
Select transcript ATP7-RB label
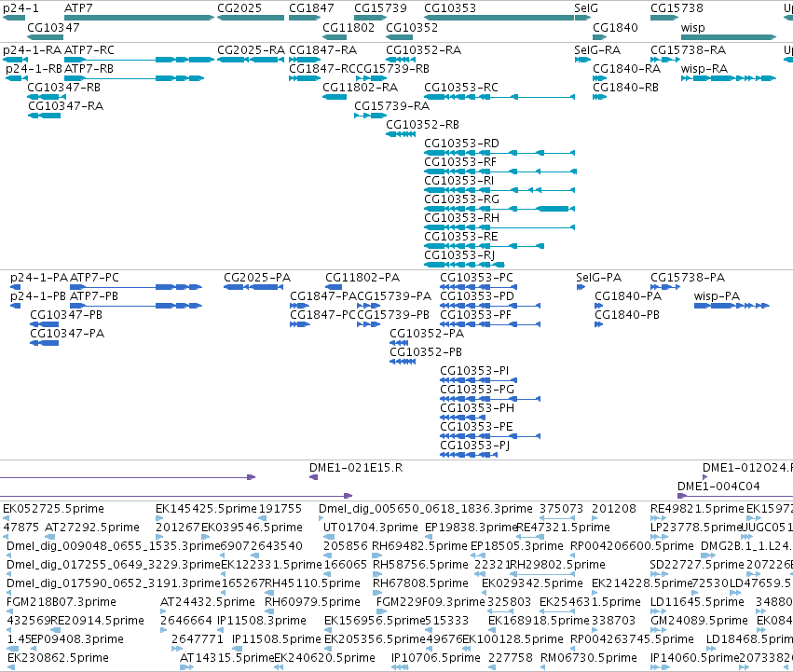point(89,69)
